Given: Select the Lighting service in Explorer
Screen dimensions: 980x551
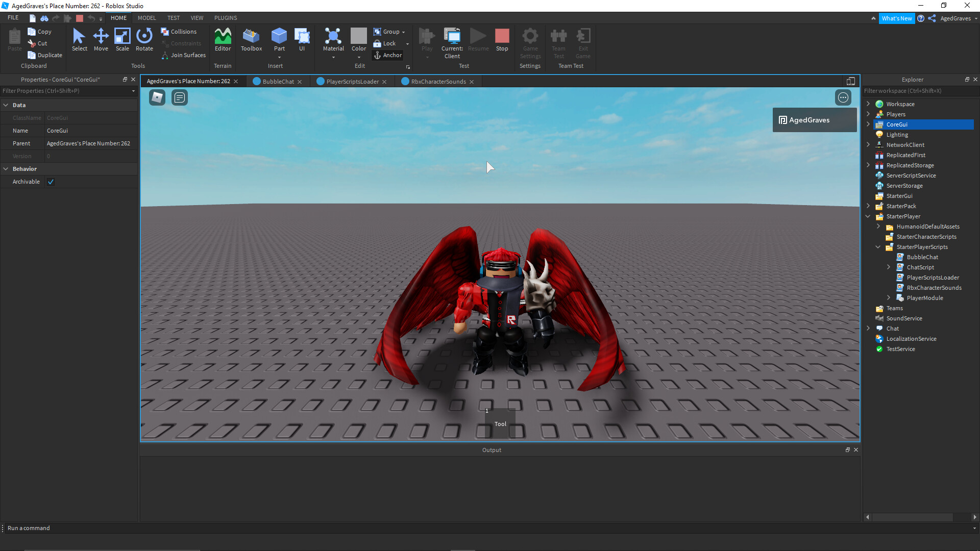Looking at the screenshot, I should [897, 135].
